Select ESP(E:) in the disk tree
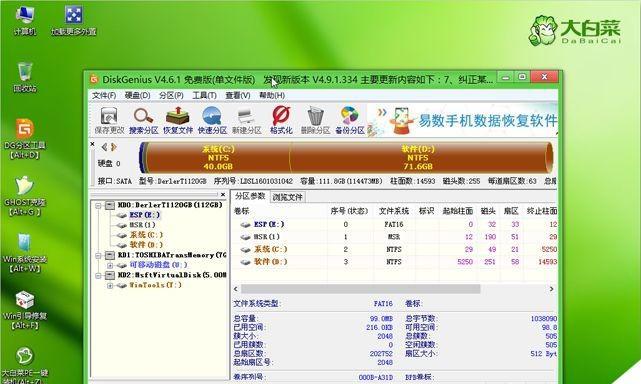 coord(145,215)
